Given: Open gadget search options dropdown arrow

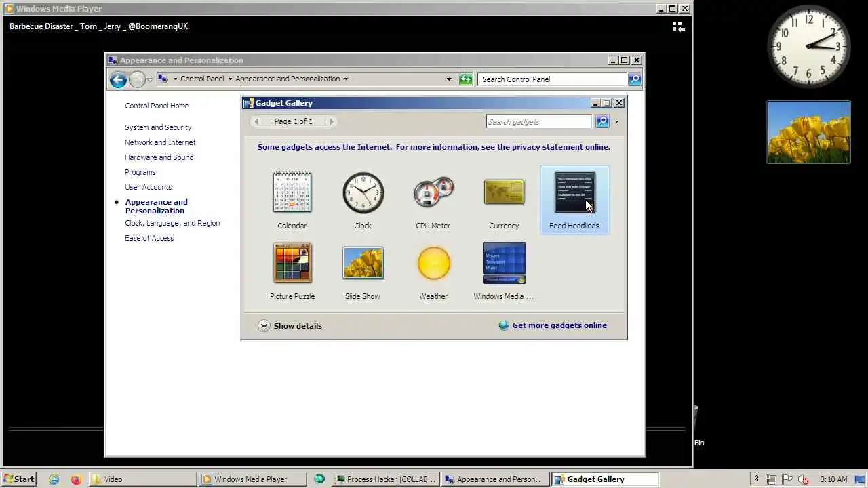Looking at the screenshot, I should [x=616, y=122].
